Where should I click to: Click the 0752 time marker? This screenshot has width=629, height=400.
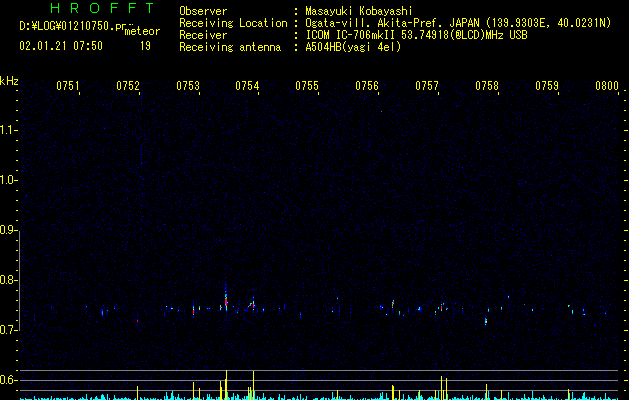pyautogui.click(x=128, y=86)
